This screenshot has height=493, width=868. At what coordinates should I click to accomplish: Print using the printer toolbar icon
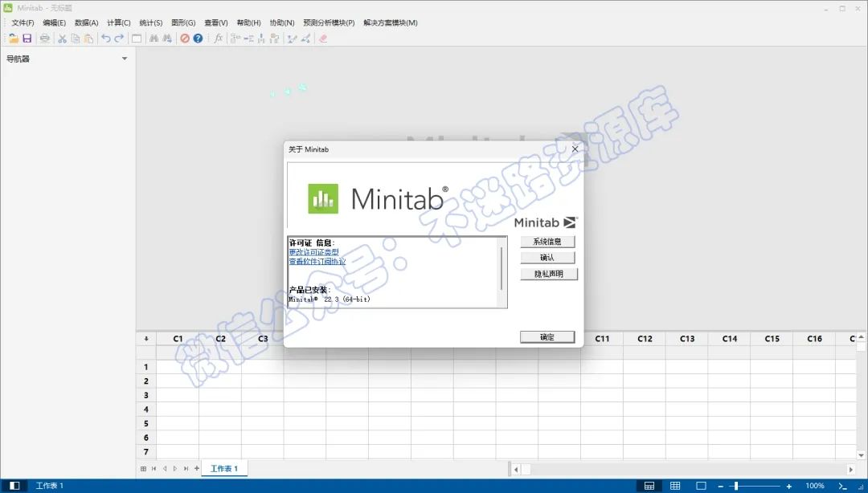coord(45,39)
